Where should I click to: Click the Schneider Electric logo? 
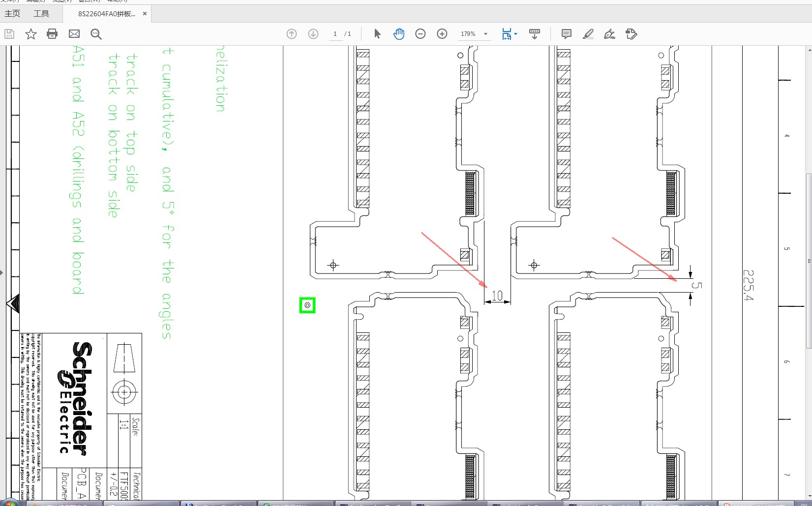[x=74, y=398]
